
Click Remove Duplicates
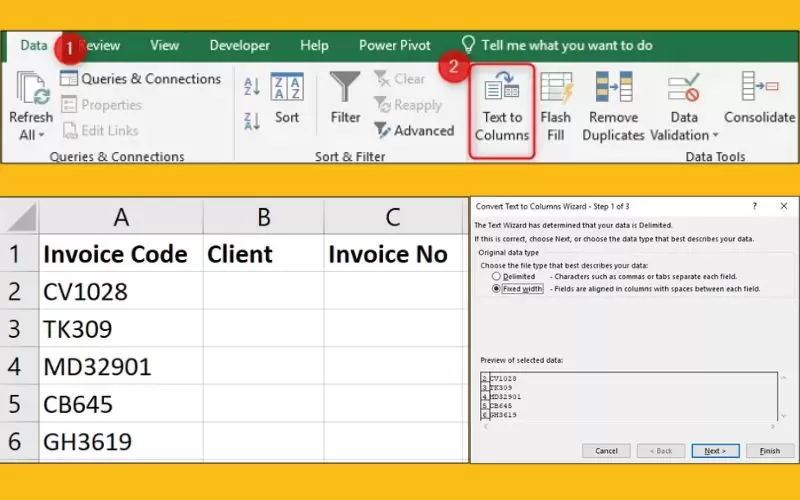tap(613, 106)
